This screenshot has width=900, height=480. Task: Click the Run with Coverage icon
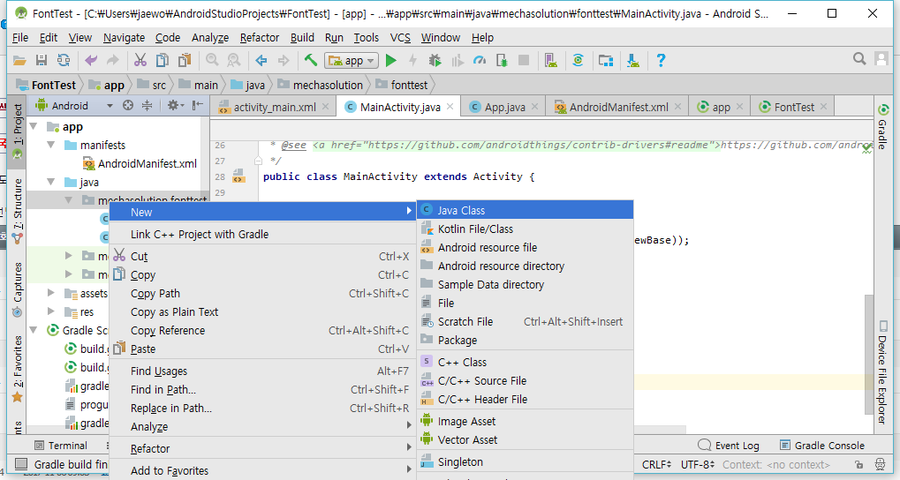[457, 60]
